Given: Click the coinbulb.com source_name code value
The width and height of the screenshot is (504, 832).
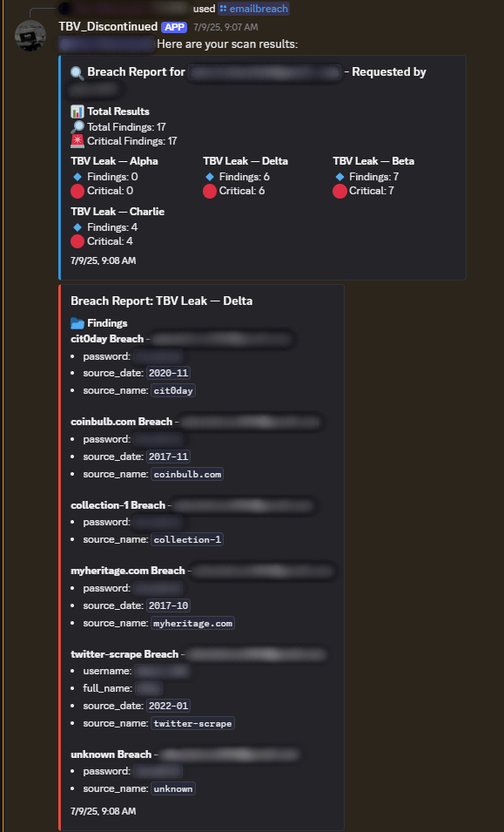Looking at the screenshot, I should [187, 474].
